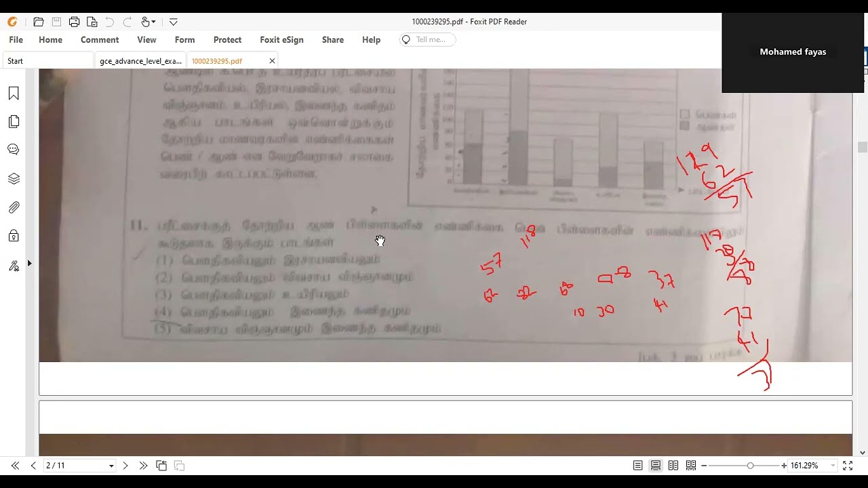Open the Comments panel in sidebar
The width and height of the screenshot is (868, 488).
[14, 150]
